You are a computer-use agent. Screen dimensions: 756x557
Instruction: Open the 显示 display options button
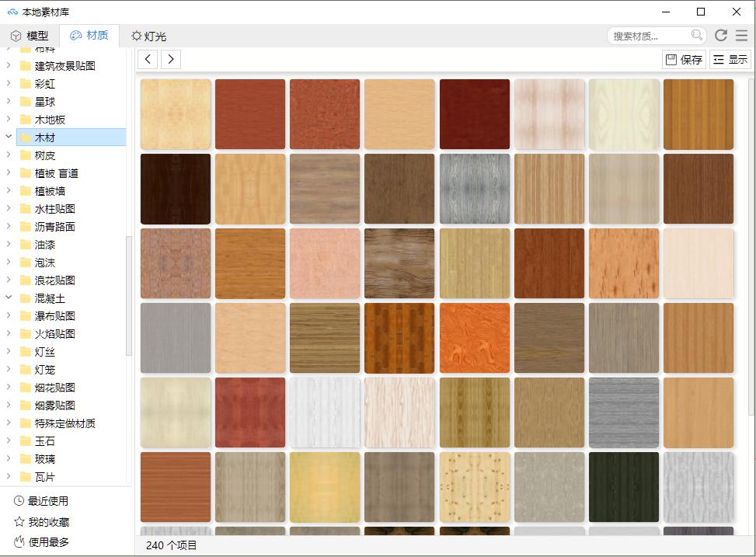tap(730, 59)
